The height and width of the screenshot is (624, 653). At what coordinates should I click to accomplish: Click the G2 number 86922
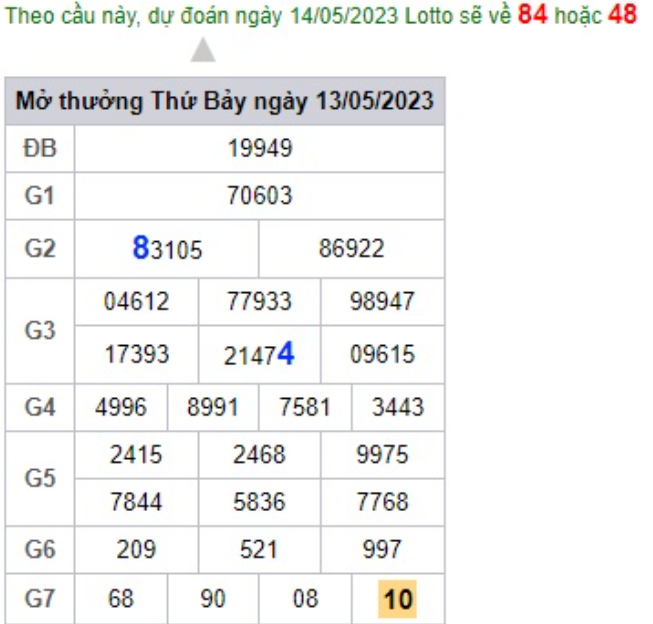tap(351, 248)
